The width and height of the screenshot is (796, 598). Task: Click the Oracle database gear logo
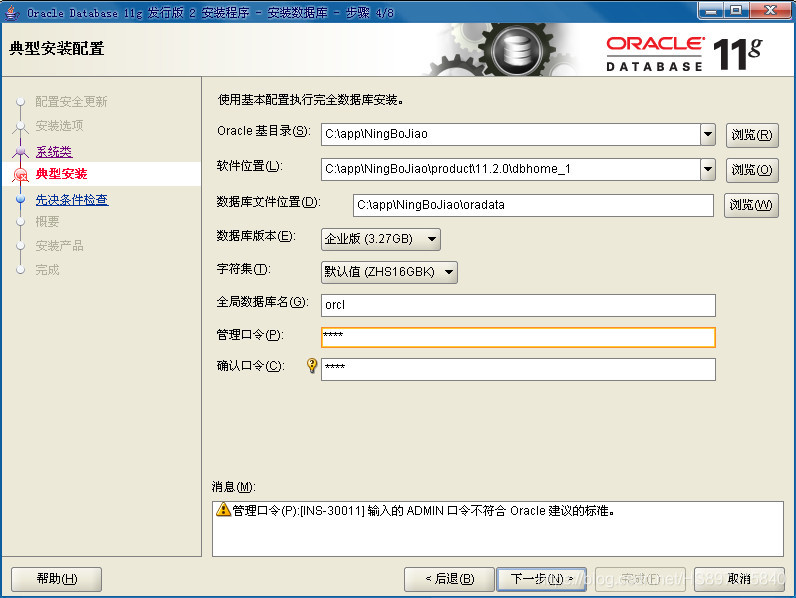point(517,51)
